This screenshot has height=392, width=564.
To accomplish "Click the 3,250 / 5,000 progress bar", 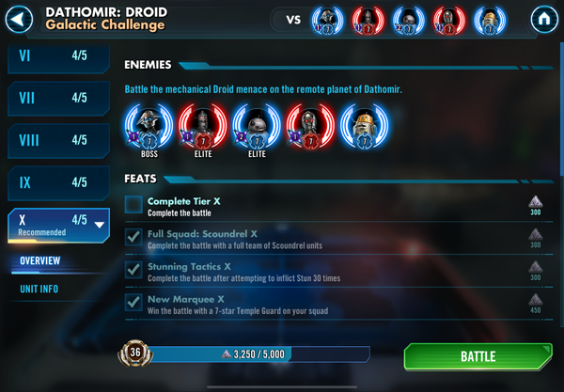I will click(258, 354).
